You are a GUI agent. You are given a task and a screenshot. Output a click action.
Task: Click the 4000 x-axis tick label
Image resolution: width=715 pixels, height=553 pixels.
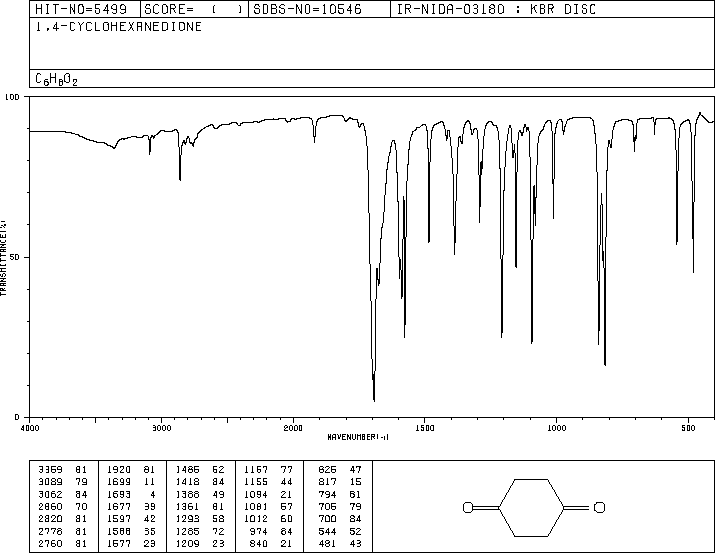tap(30, 428)
